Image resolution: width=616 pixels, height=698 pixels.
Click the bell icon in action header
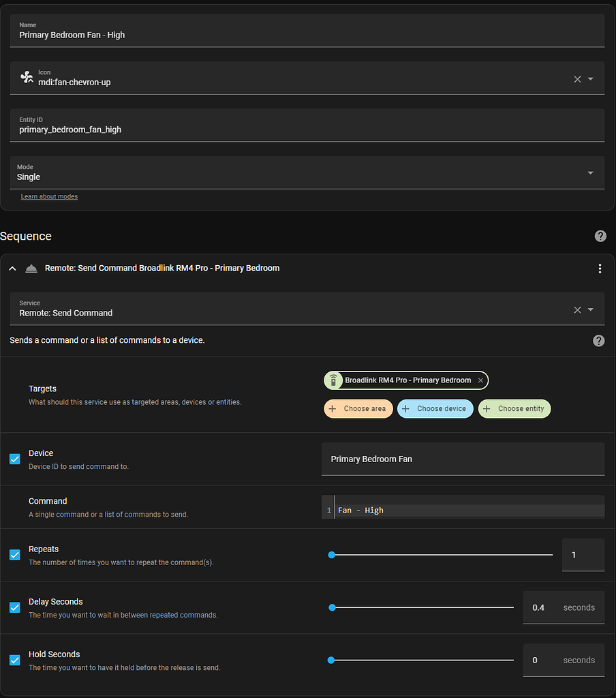click(x=31, y=269)
